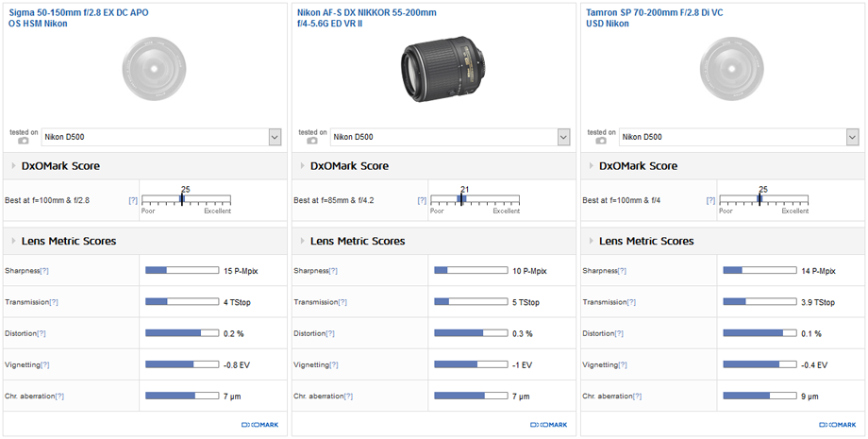868x439 pixels.
Task: Click the camera icon under Sigma's tested on
Action: pyautogui.click(x=24, y=141)
